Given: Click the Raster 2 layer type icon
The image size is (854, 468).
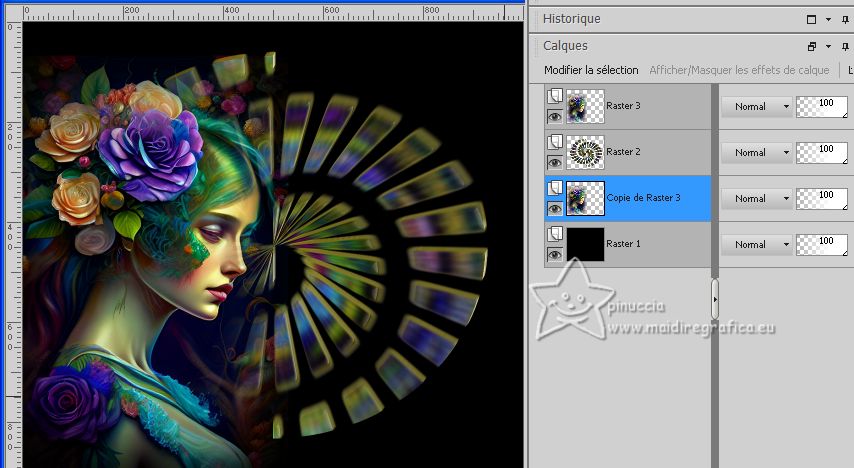Looking at the screenshot, I should click(554, 142).
